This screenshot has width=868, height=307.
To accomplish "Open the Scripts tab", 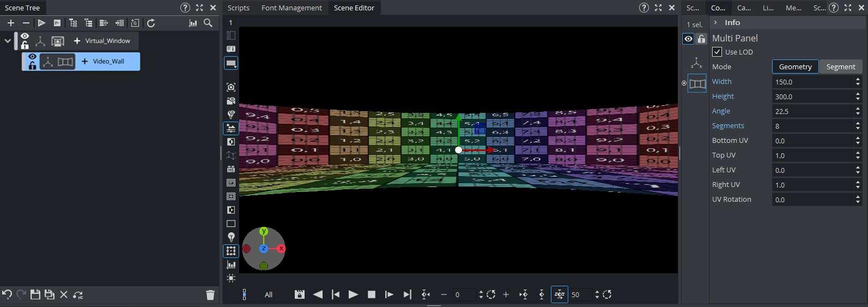I will pos(238,8).
